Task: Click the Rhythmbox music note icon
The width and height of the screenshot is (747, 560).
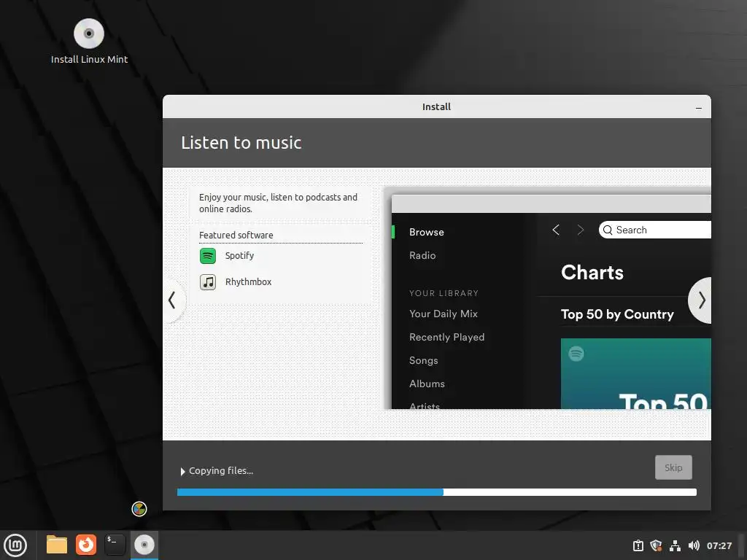Action: pos(208,282)
